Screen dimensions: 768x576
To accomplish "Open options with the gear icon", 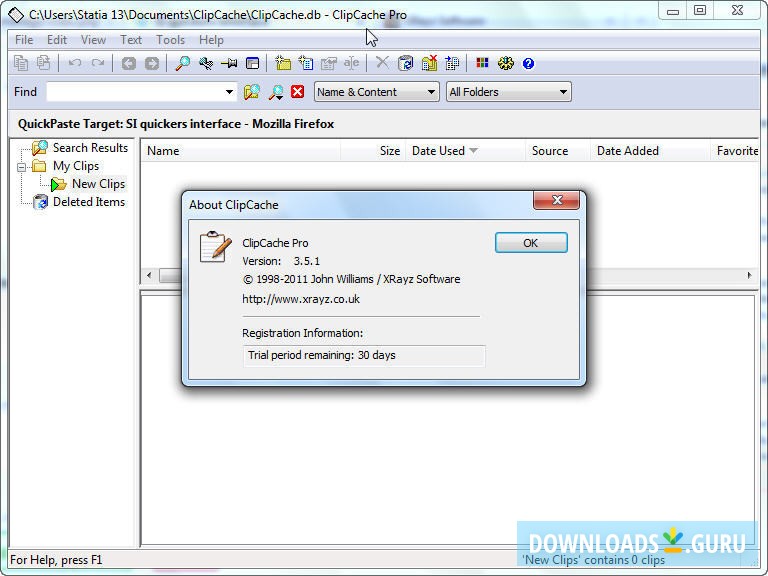I will coord(505,63).
